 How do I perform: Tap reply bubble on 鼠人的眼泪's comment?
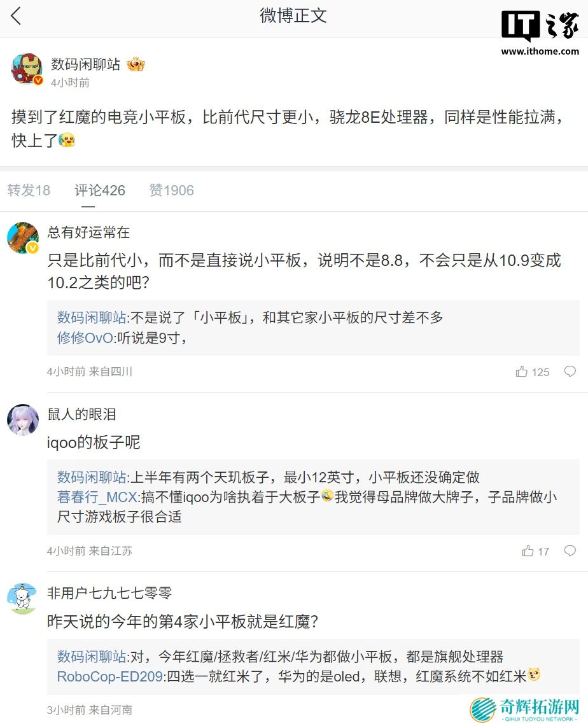(x=570, y=550)
